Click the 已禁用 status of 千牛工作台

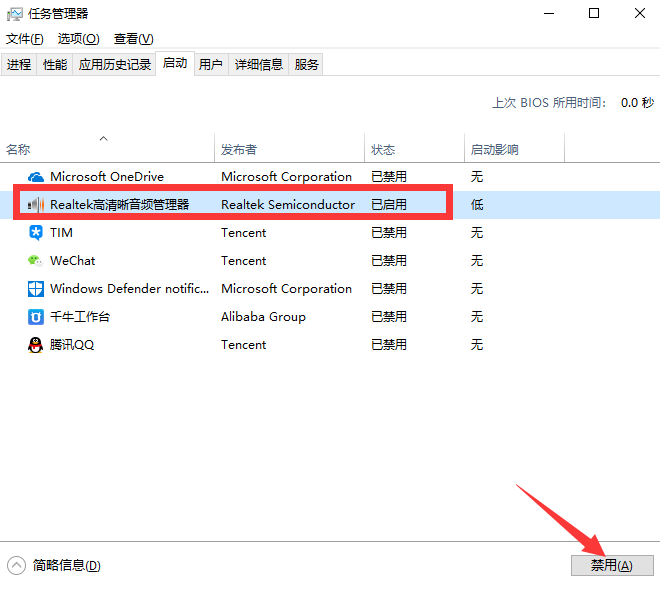point(389,317)
